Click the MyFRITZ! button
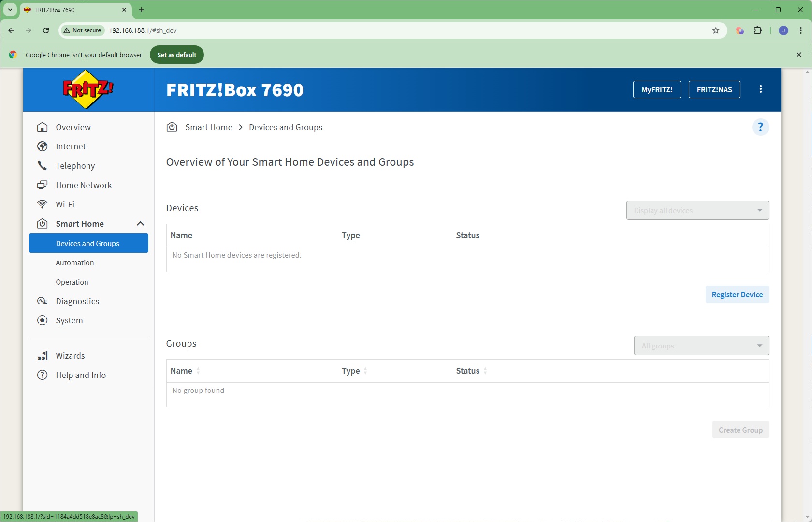Viewport: 812px width, 522px height. [x=657, y=89]
